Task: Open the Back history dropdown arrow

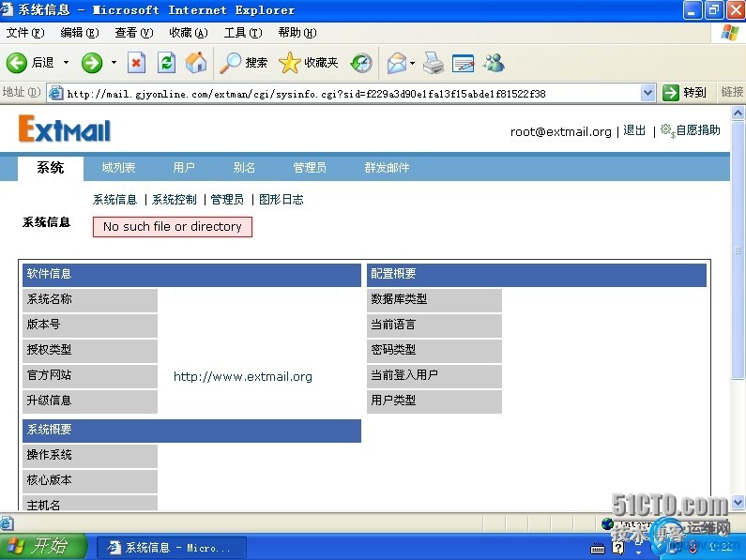Action: [x=66, y=62]
